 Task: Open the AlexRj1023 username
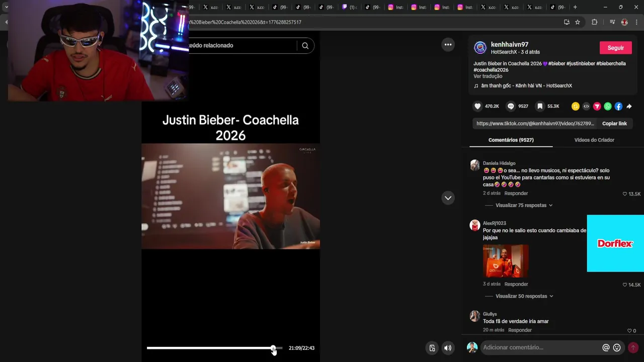[x=495, y=223]
